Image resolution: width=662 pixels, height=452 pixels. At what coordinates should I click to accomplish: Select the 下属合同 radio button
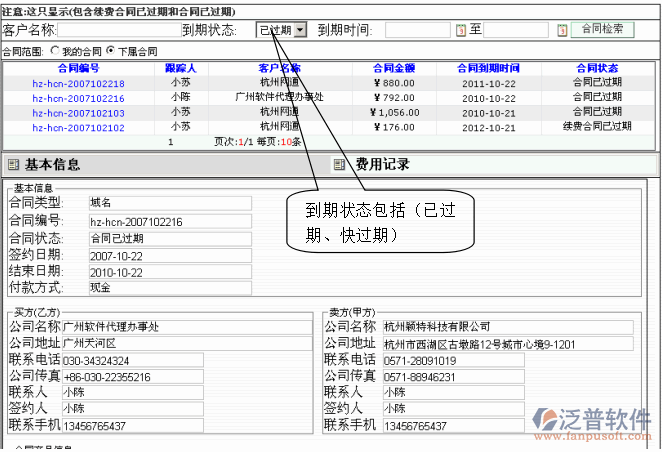tap(110, 50)
